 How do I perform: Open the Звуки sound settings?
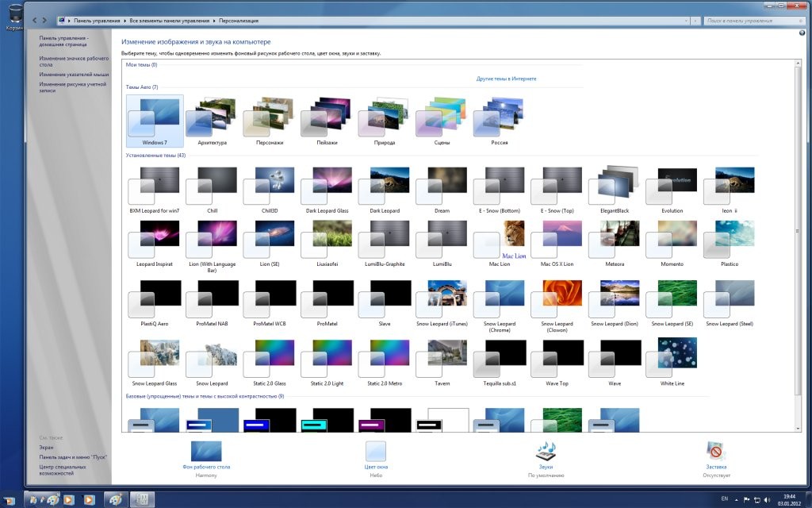pyautogui.click(x=546, y=459)
